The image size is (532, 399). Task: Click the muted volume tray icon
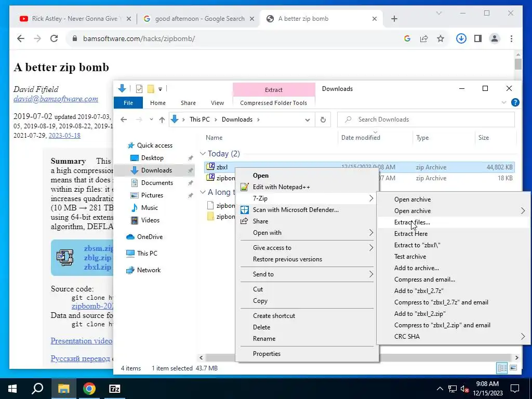(x=465, y=389)
